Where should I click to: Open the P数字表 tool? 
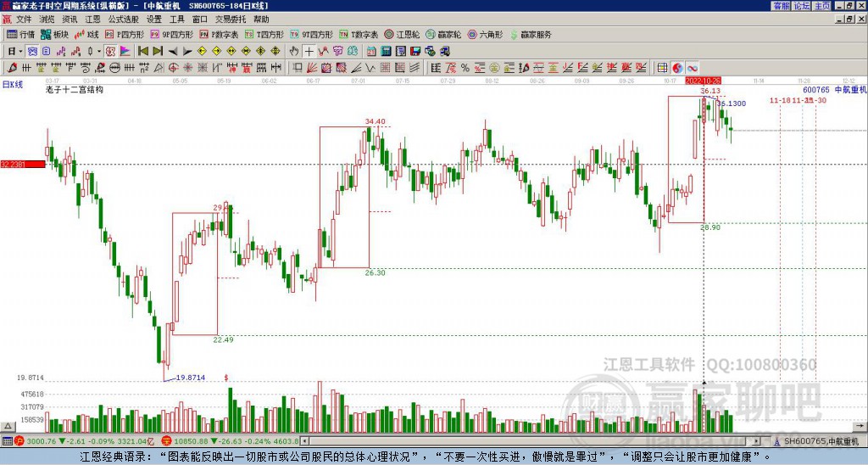[x=219, y=34]
